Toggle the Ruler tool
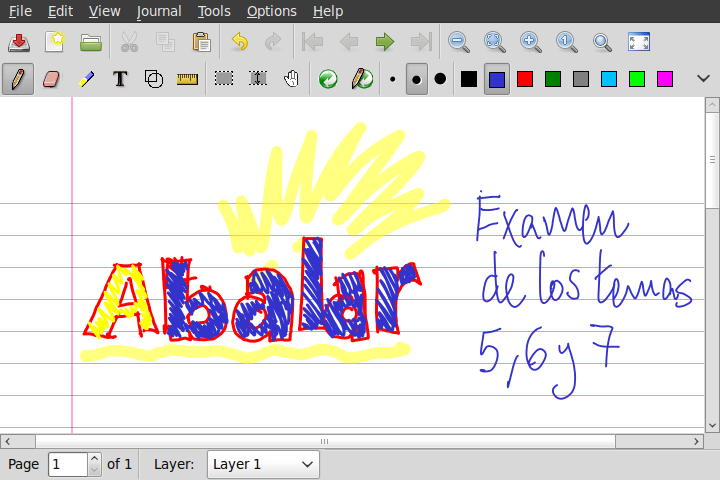This screenshot has height=480, width=720. 187,79
